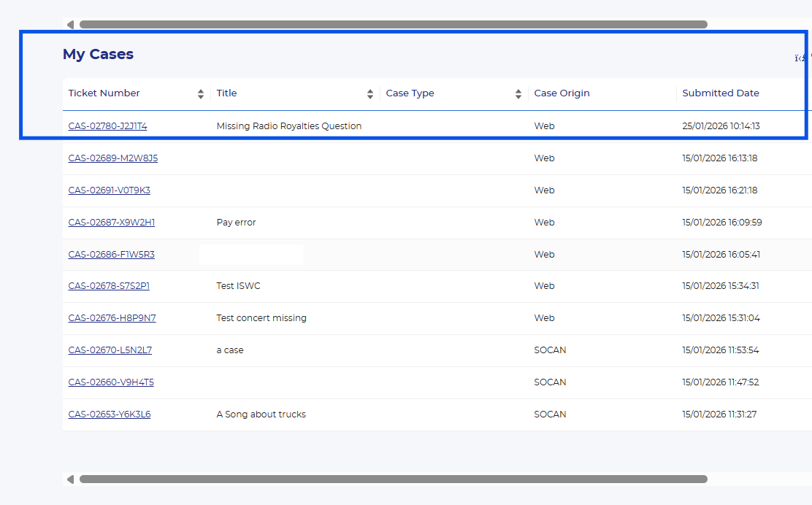The image size is (812, 505).
Task: Click the Title column sort arrows
Action: (370, 94)
